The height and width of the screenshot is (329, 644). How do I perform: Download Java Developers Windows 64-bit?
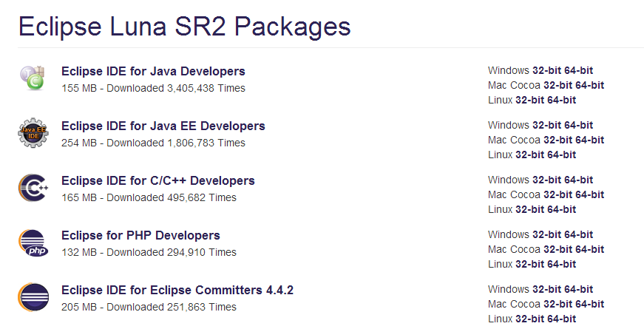578,70
